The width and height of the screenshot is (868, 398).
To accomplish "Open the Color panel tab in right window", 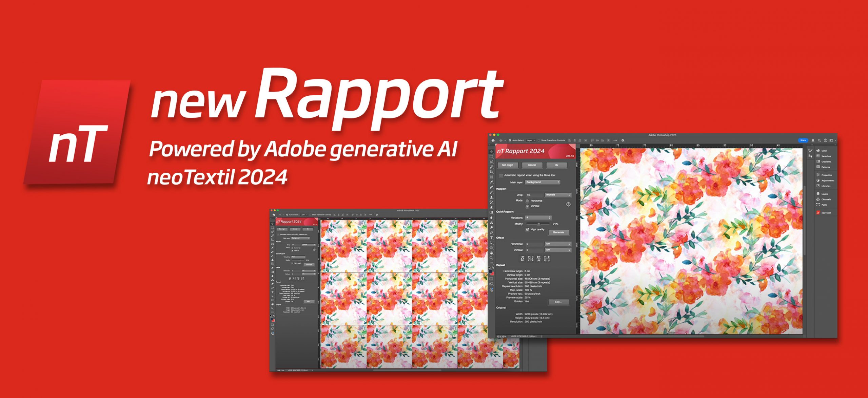I will (x=822, y=151).
